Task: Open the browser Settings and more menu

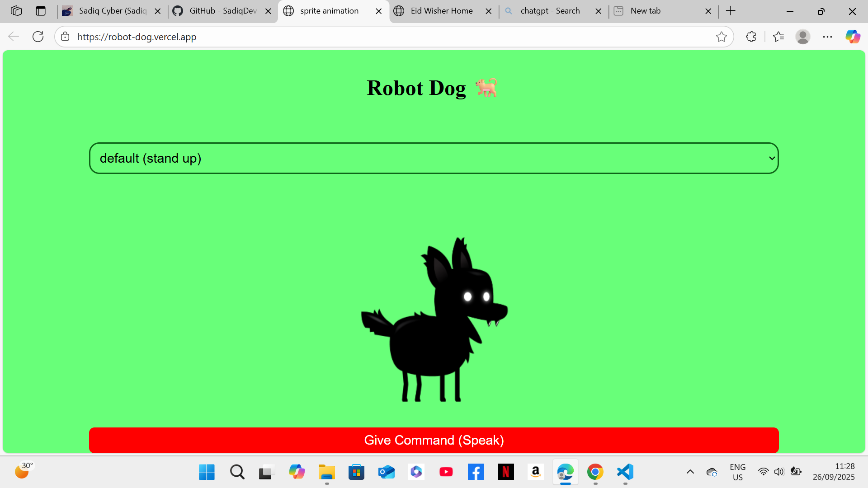Action: (x=828, y=37)
